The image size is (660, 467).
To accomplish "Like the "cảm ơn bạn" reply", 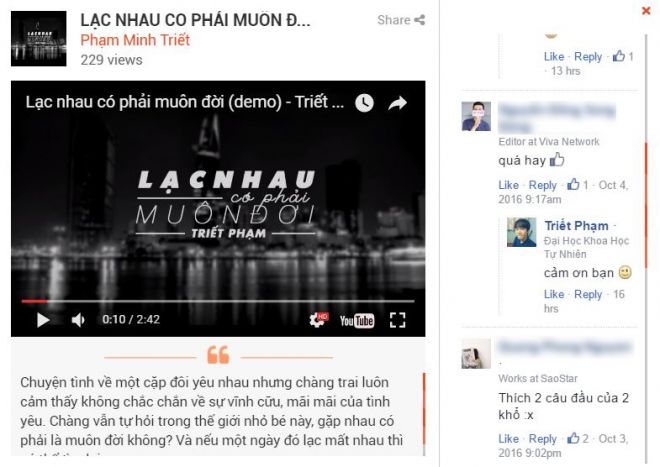I will 554,294.
